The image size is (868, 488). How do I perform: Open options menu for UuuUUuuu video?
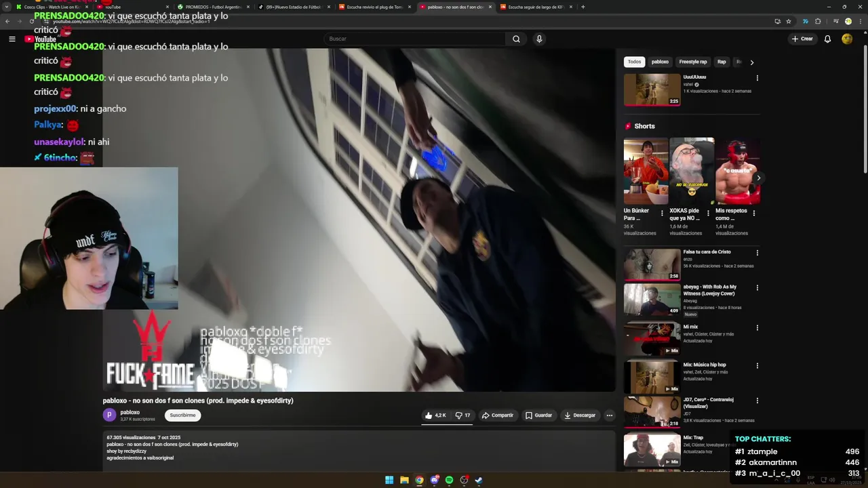757,78
